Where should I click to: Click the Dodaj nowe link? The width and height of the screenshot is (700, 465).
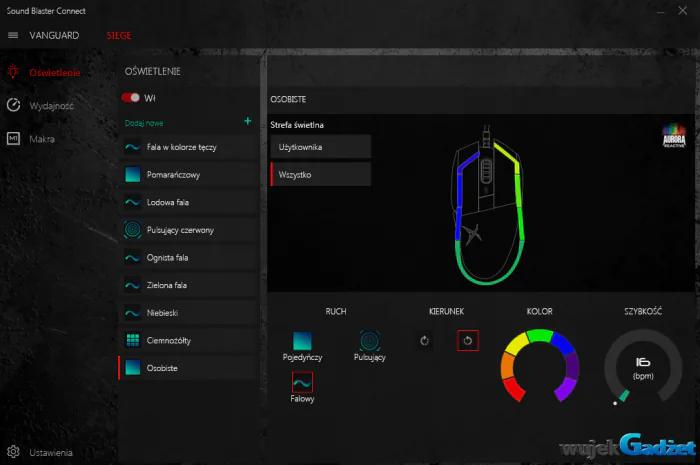144,123
